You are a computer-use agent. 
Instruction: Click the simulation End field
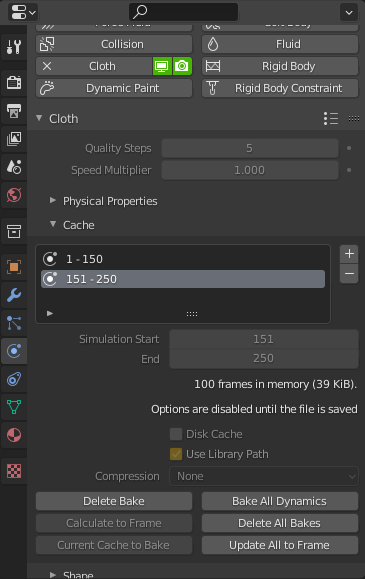click(x=264, y=359)
